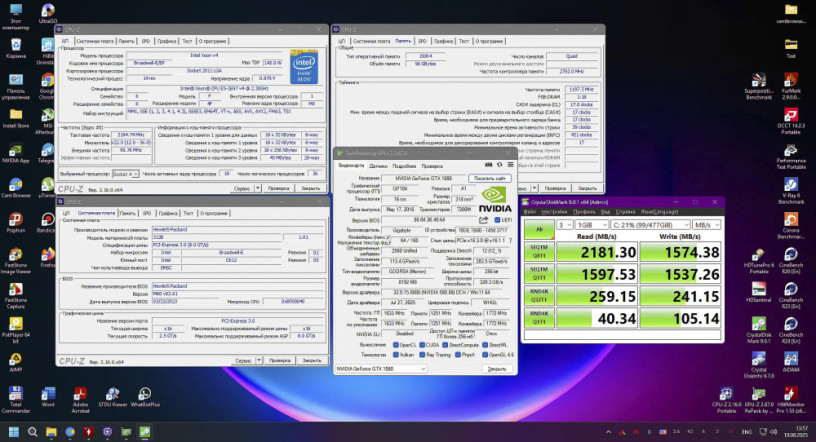Toggle the DirectML checkbox
Image resolution: width=816 pixels, height=442 pixels.
484,345
